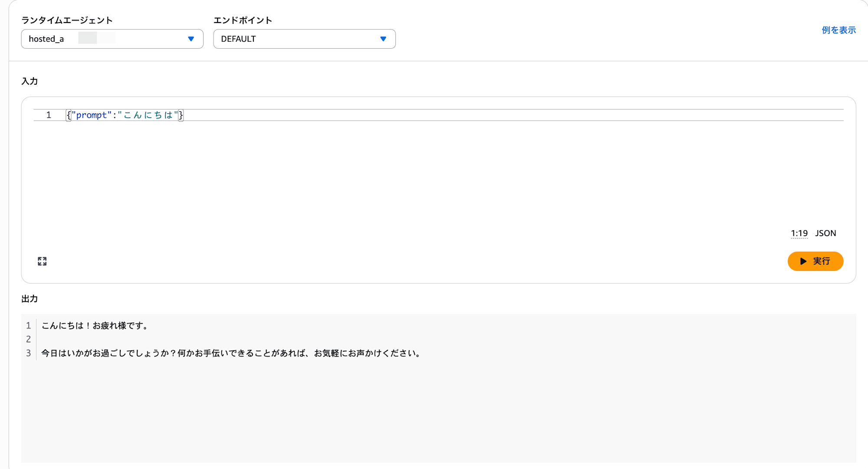This screenshot has width=868, height=469.
Task: Click the closing brace in input editor
Action: (x=181, y=115)
